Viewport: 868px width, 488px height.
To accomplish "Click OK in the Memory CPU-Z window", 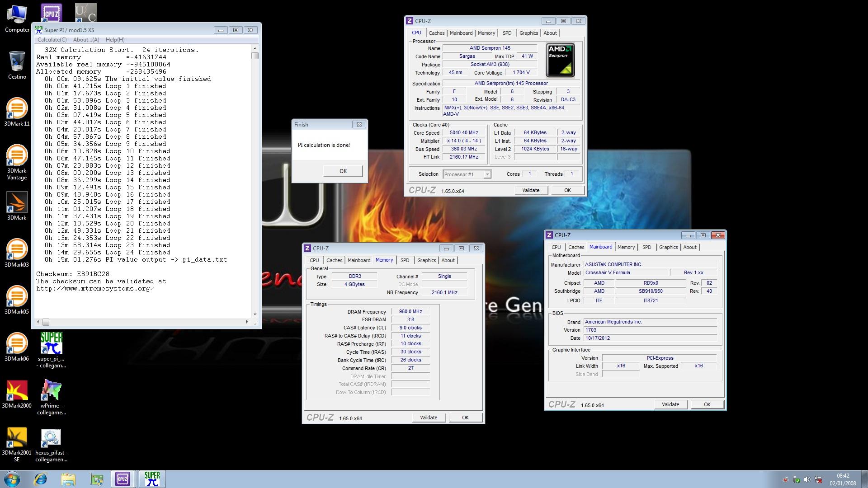I will pos(465,418).
